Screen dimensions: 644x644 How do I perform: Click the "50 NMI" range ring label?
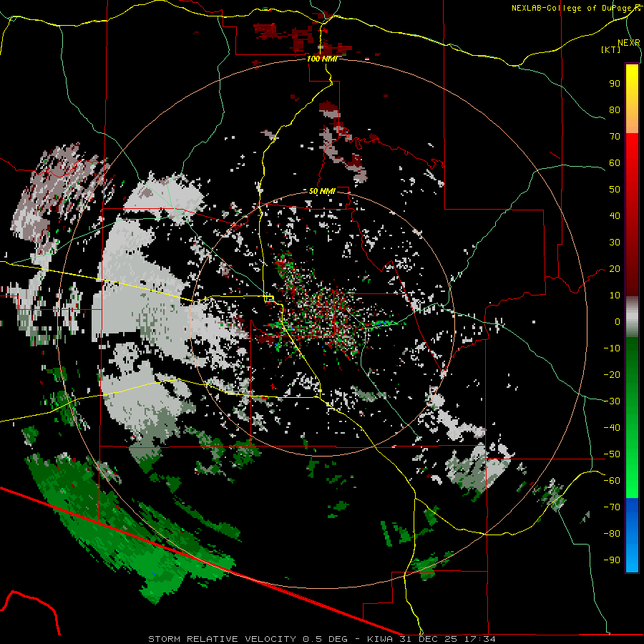pyautogui.click(x=322, y=191)
